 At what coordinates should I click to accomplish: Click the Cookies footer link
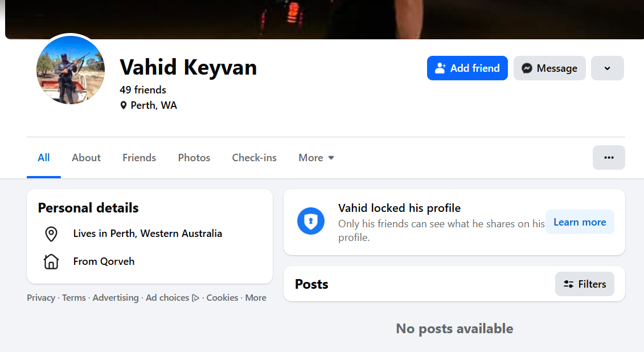click(222, 298)
